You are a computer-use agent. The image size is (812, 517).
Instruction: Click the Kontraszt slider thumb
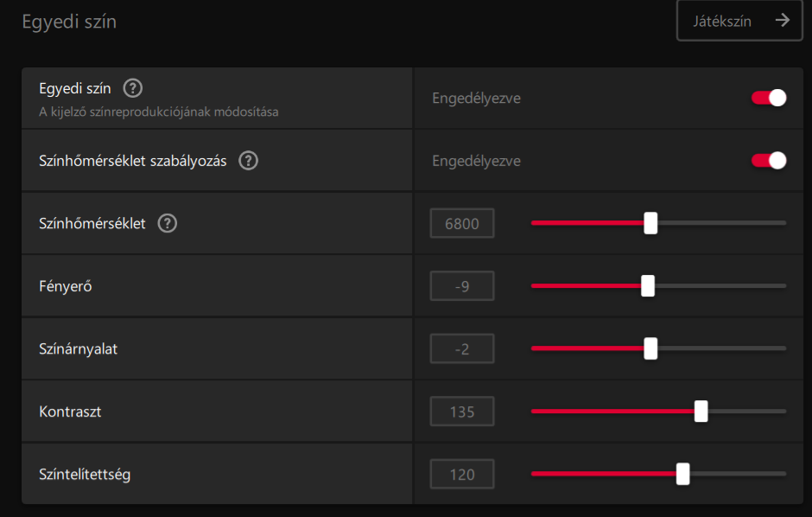(701, 412)
